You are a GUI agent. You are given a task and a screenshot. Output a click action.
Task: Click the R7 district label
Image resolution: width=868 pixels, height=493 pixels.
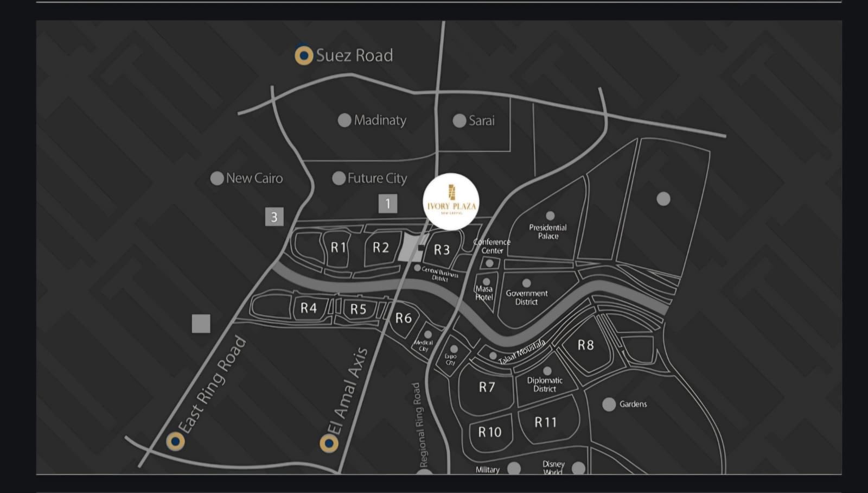pyautogui.click(x=487, y=387)
